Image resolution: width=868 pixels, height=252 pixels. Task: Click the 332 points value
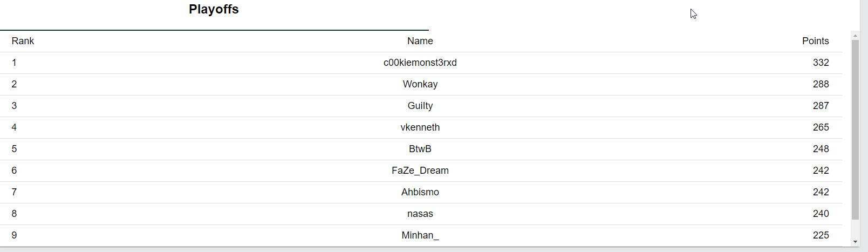(x=821, y=63)
